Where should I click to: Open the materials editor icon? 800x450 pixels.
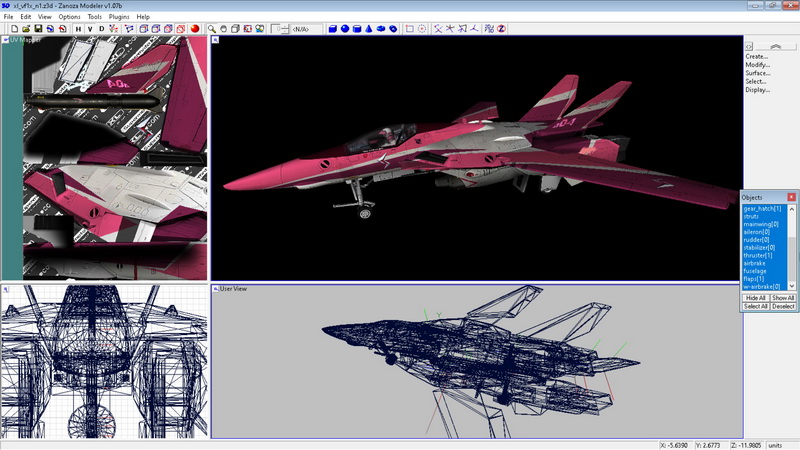[x=260, y=29]
